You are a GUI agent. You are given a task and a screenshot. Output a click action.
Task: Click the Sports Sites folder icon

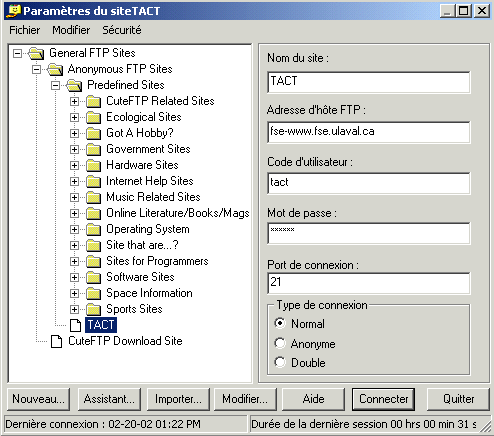(93, 309)
